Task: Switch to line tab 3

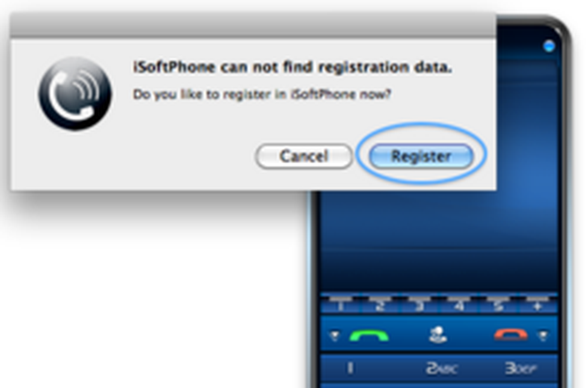Action: pyautogui.click(x=419, y=306)
